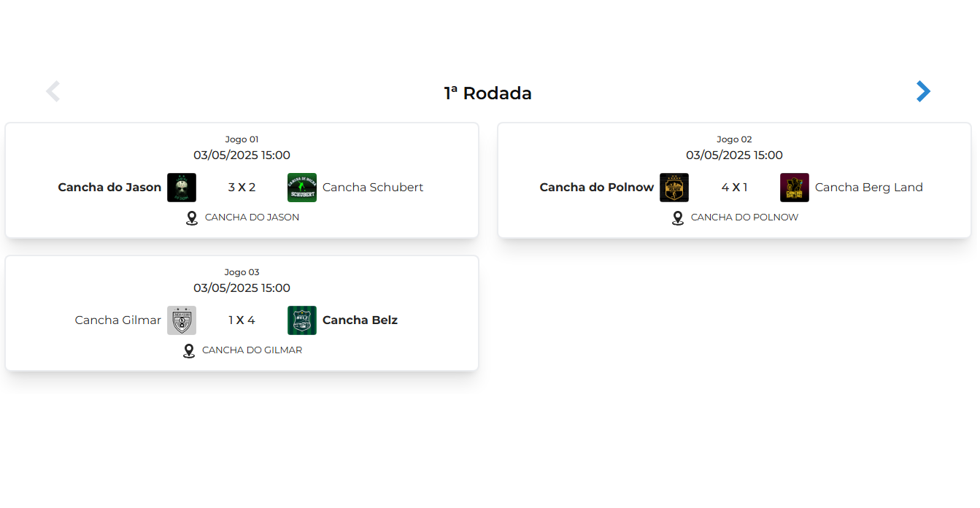
Task: Open the 4 X 1 score of Jogo 02
Action: click(734, 188)
